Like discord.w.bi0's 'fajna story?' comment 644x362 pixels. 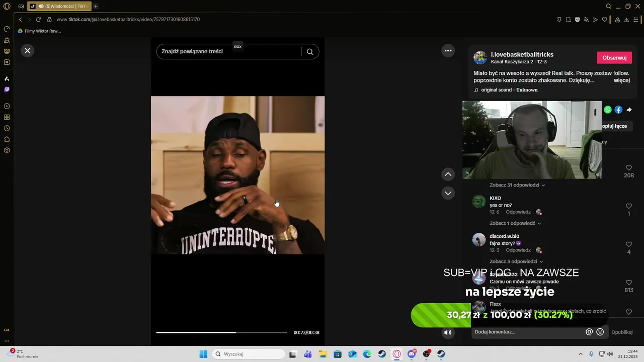click(629, 244)
